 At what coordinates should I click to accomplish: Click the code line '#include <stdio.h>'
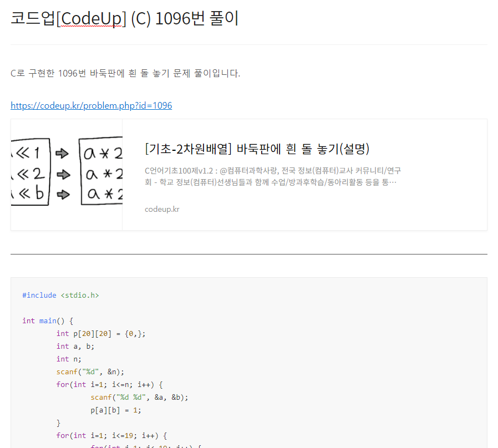[x=60, y=296]
